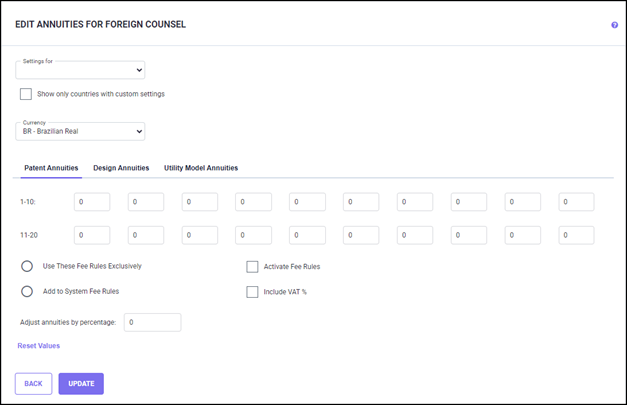This screenshot has width=627, height=405.
Task: Switch to the Patent Annuities tab
Action: [51, 168]
